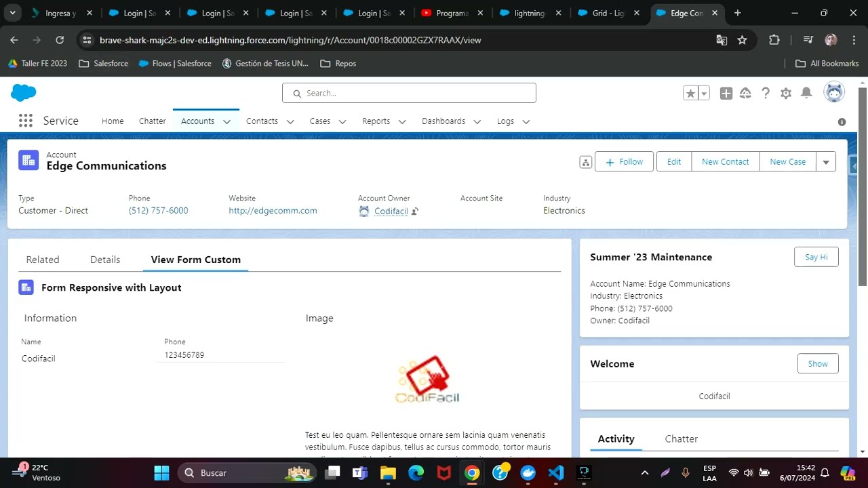Open Global Actions plus icon

(726, 94)
